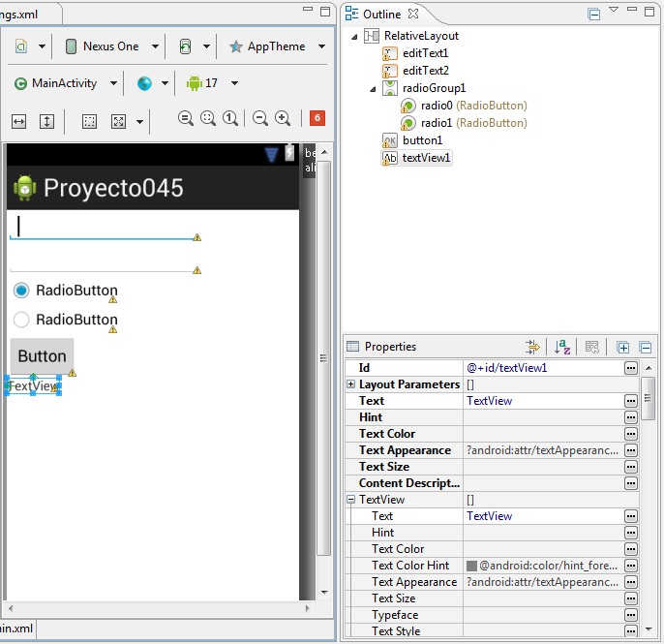Click the top Text Appearance value field
Viewport: 664px width, 644px height.
click(x=544, y=450)
